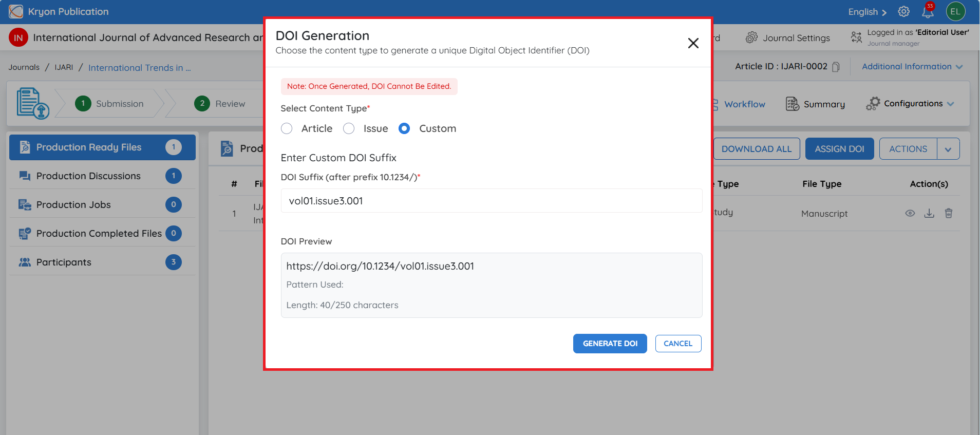980x435 pixels.
Task: Expand the ACTIONS dropdown arrow
Action: point(948,149)
